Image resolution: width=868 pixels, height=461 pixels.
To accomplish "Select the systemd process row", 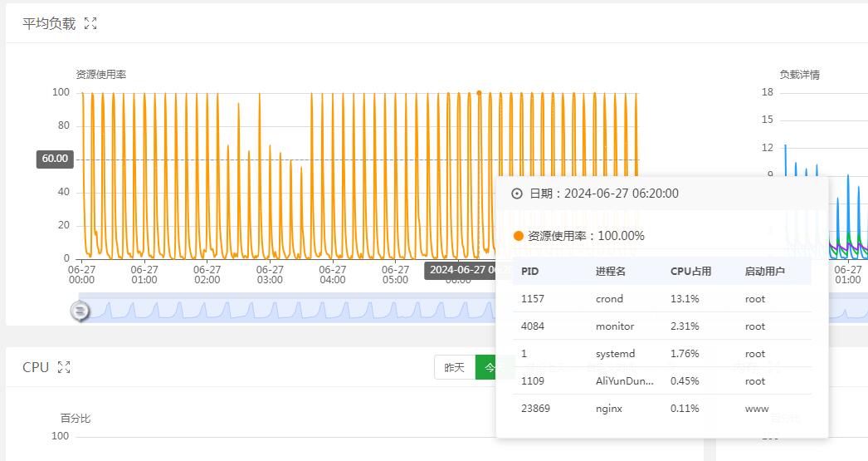I will coord(662,354).
